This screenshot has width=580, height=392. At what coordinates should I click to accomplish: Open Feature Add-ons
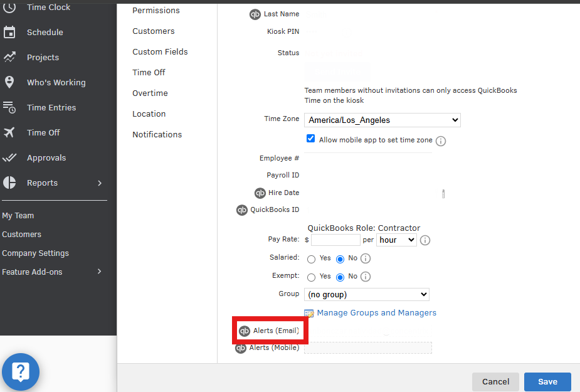click(32, 272)
